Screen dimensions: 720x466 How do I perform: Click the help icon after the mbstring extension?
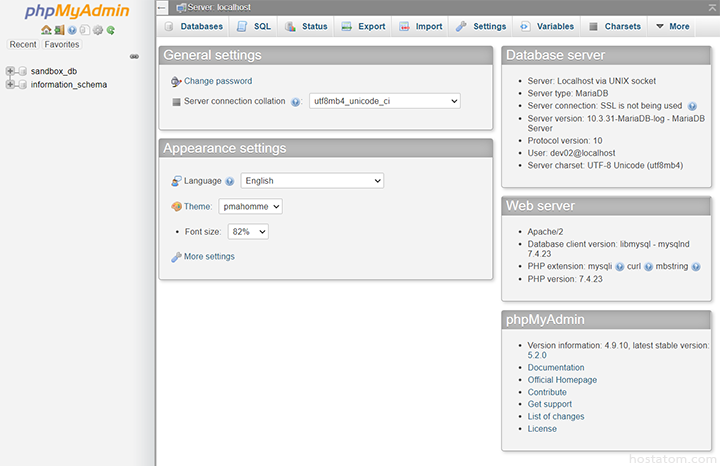pos(648,267)
